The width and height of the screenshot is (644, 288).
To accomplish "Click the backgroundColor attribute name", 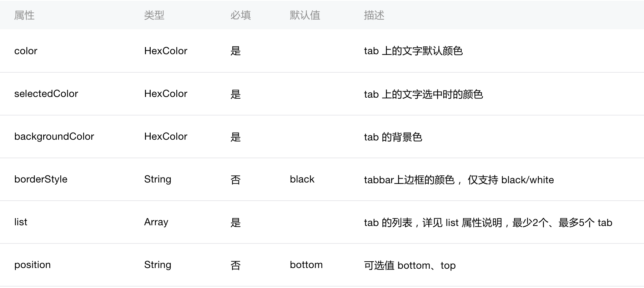I will (x=54, y=137).
